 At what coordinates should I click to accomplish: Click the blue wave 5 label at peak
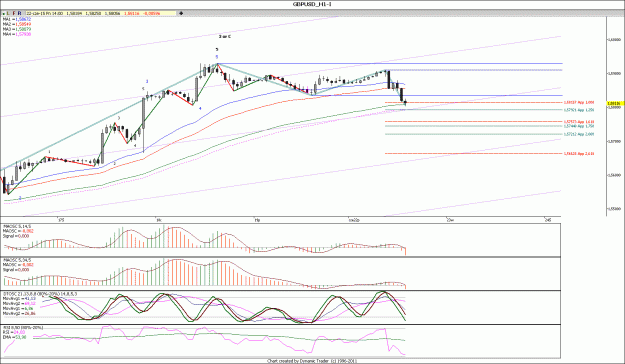[x=217, y=57]
